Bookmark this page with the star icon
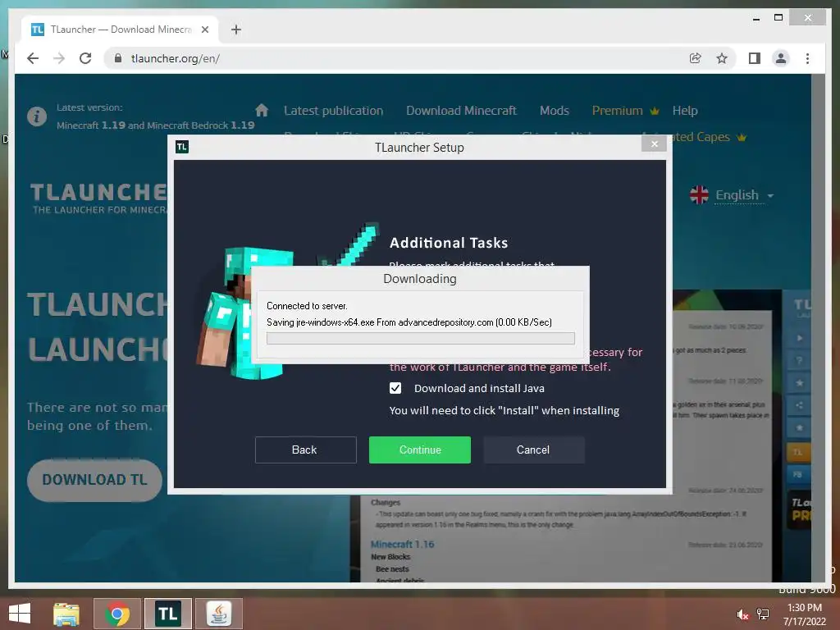Image resolution: width=840 pixels, height=630 pixels. [722, 58]
